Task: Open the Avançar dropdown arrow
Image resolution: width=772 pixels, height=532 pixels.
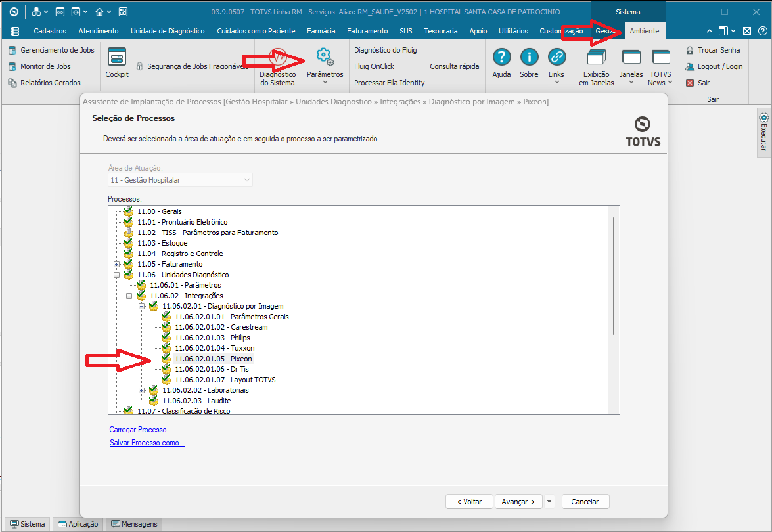Action: coord(549,502)
